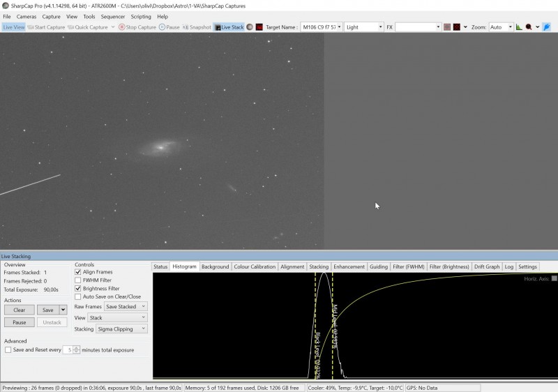The image size is (558, 392).
Task: Enable Save and Reset every checkbox
Action: coord(8,349)
